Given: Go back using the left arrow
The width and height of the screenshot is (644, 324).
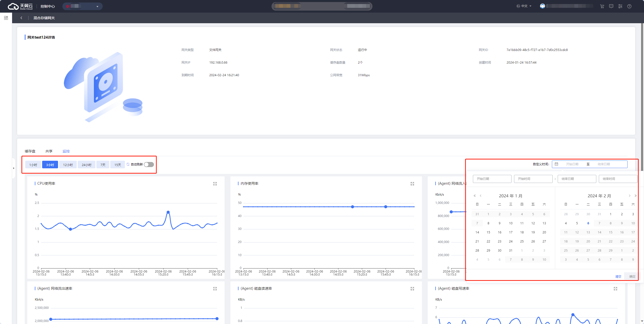Looking at the screenshot, I should 21,18.
